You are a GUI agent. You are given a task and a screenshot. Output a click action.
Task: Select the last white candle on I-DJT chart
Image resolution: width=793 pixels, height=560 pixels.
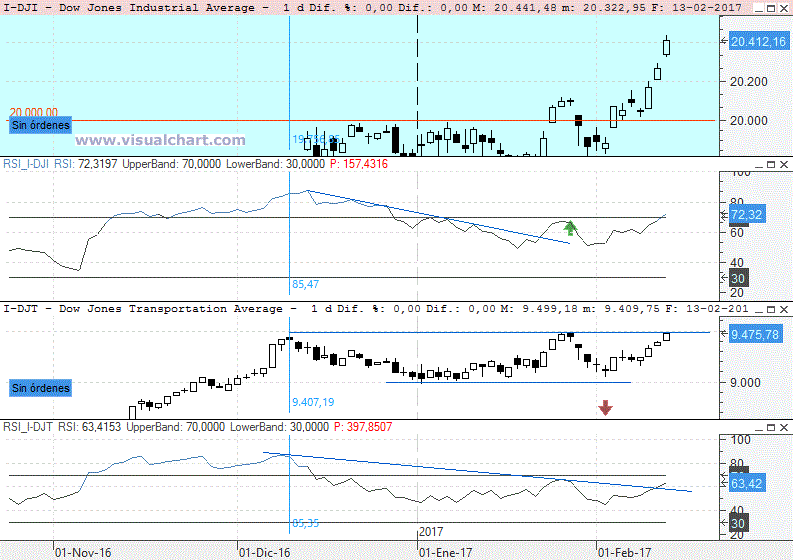[x=667, y=336]
